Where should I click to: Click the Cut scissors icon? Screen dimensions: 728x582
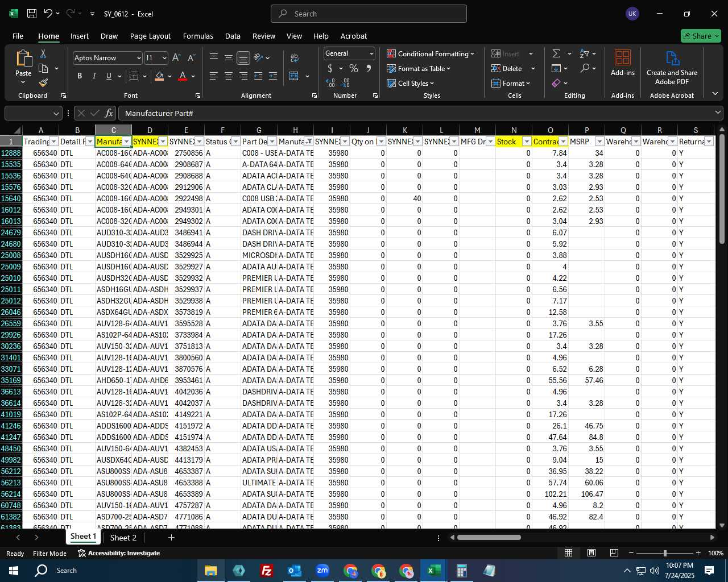(x=43, y=53)
